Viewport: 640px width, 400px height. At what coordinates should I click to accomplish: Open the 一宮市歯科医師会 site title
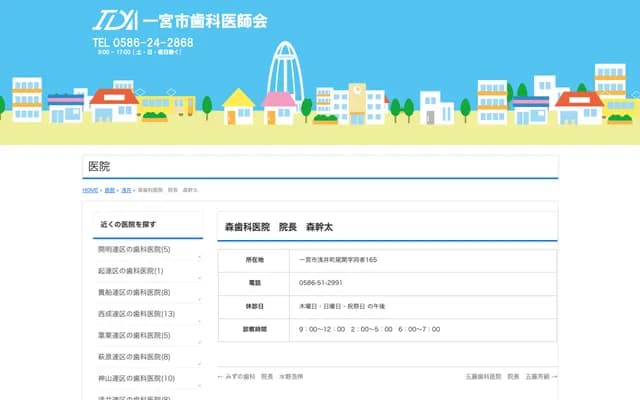tap(204, 20)
